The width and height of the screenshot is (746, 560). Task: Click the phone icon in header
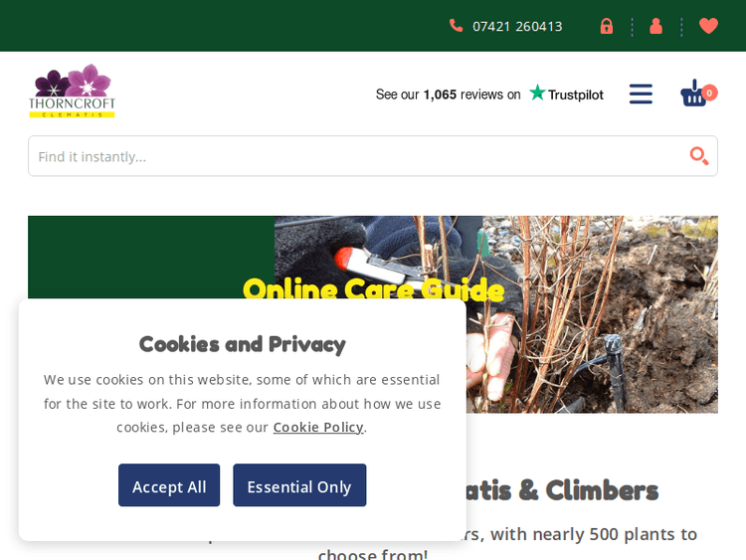456,26
